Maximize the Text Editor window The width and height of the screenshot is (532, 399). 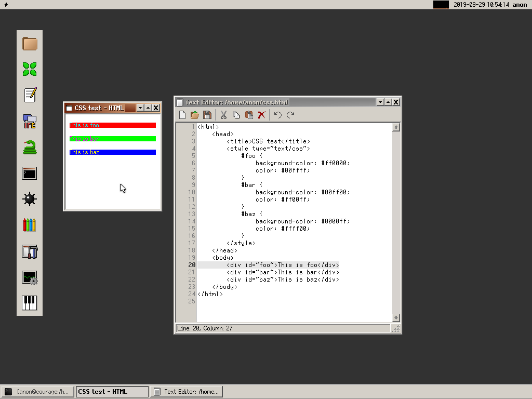pos(388,102)
